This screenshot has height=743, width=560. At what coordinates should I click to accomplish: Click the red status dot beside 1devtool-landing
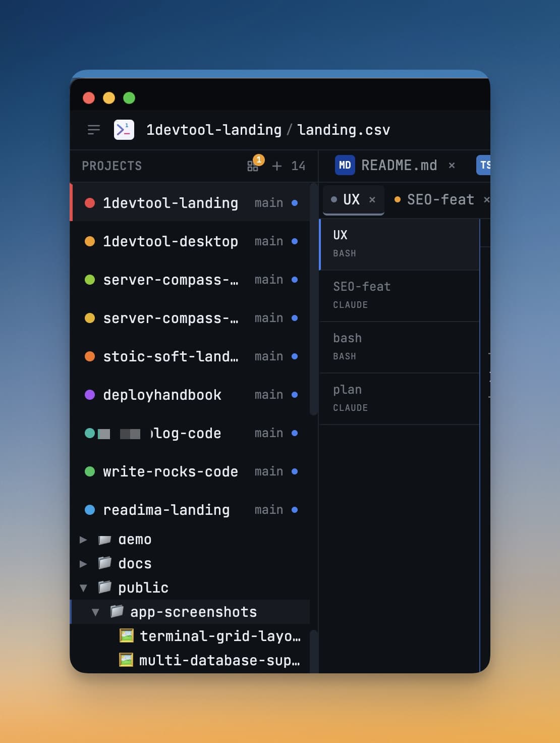(x=90, y=202)
